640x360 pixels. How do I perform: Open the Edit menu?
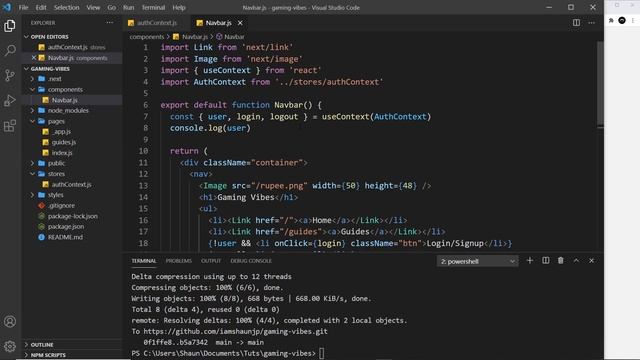41,7
